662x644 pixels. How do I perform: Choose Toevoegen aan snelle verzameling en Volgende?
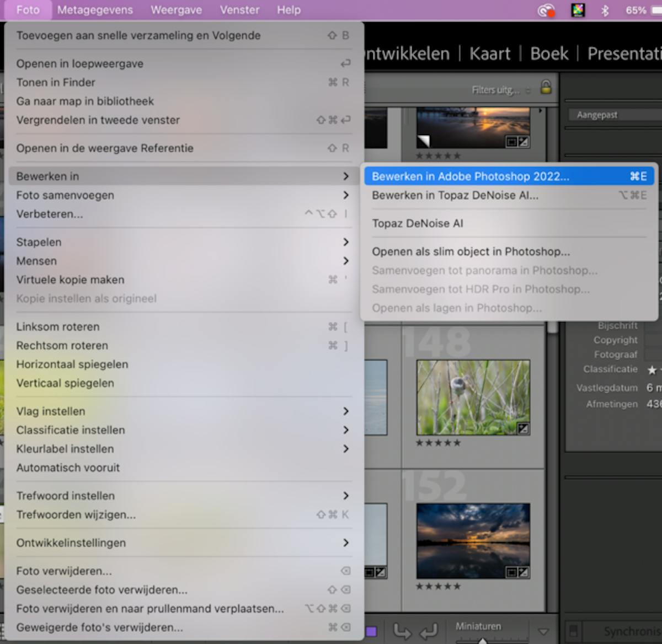click(184, 35)
